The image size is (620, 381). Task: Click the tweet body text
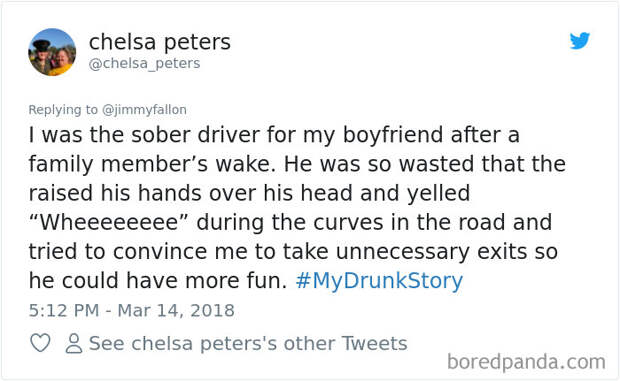[297, 207]
